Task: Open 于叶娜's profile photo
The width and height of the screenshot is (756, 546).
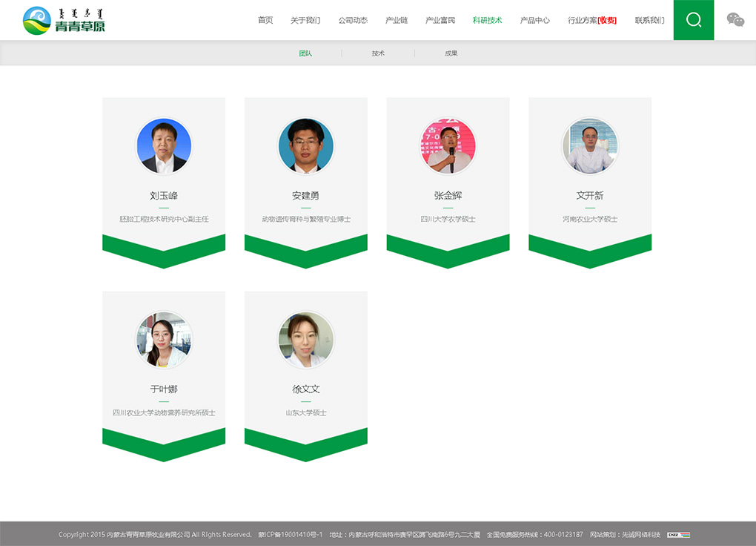Action: 164,339
